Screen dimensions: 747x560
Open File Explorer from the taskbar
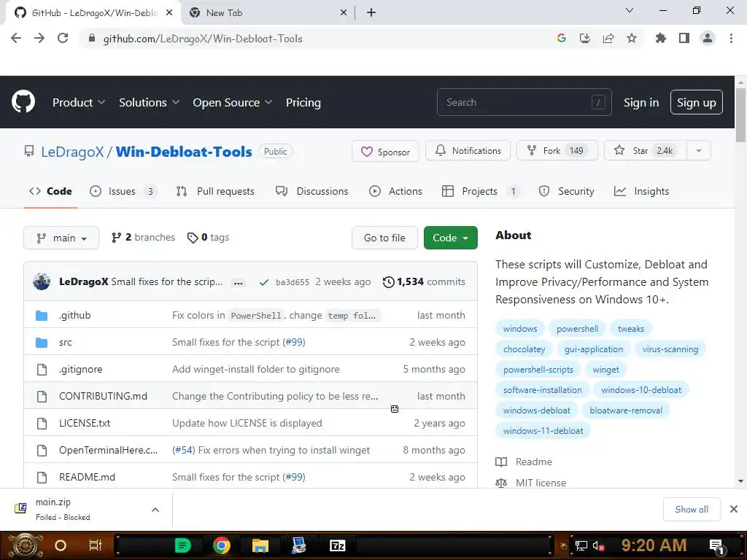click(260, 545)
